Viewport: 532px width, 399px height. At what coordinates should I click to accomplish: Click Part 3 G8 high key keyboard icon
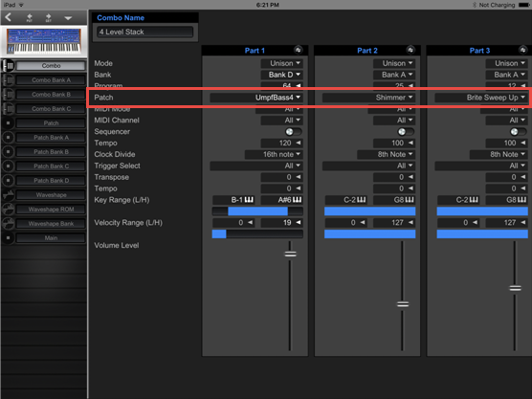(x=521, y=200)
